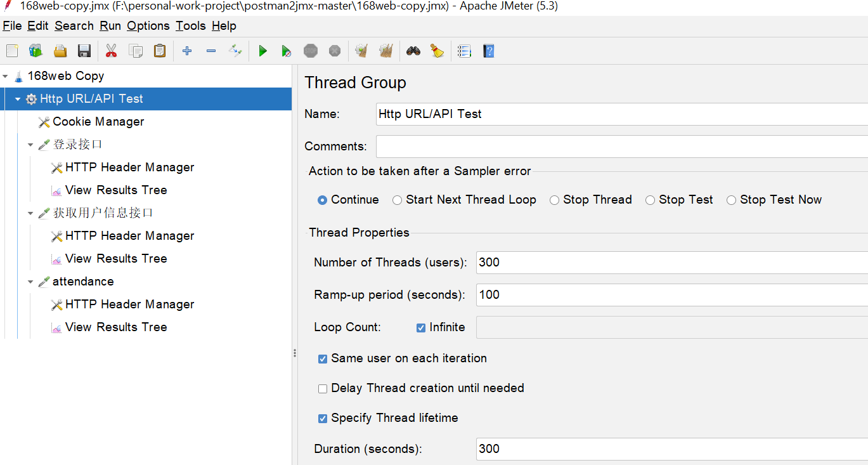Select View Results Tree under 登录接口
The width and height of the screenshot is (868, 465).
(x=116, y=190)
